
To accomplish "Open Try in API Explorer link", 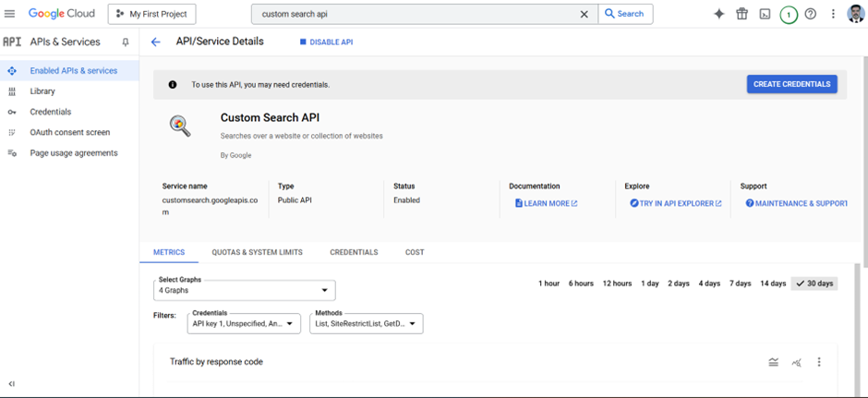I will click(676, 203).
